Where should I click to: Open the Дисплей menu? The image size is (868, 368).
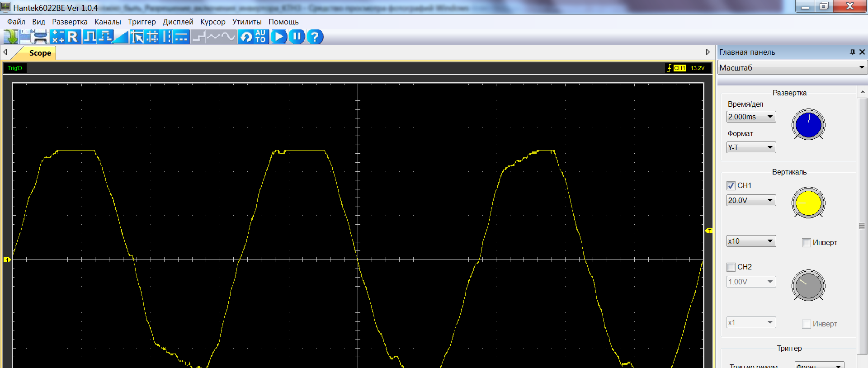(x=178, y=22)
